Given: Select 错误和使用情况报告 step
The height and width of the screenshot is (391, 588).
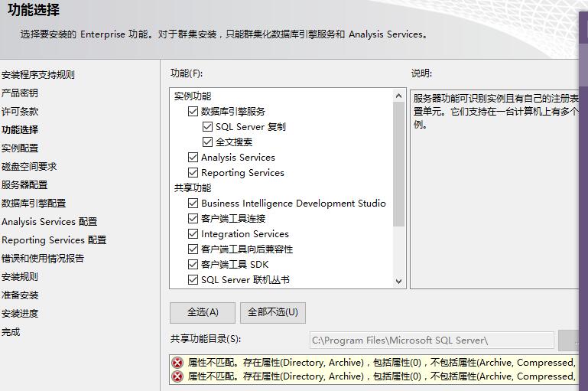Looking at the screenshot, I should pyautogui.click(x=42, y=259).
